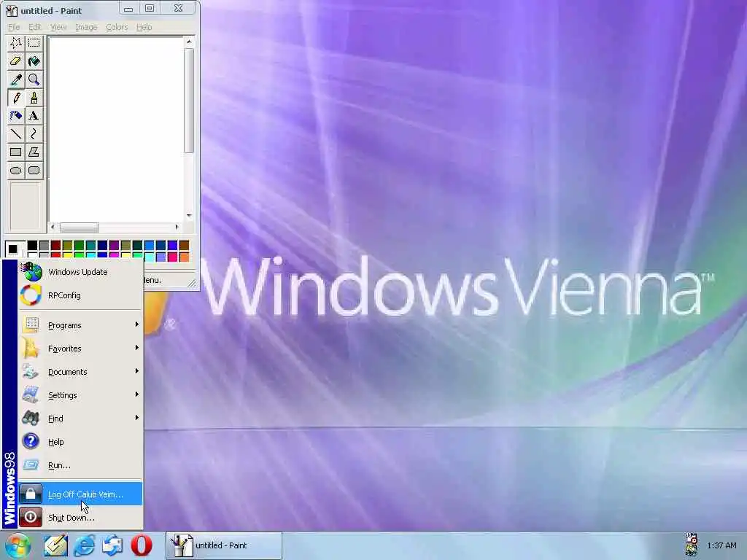Image resolution: width=747 pixels, height=560 pixels.
Task: Open Paint's File menu
Action: [14, 27]
